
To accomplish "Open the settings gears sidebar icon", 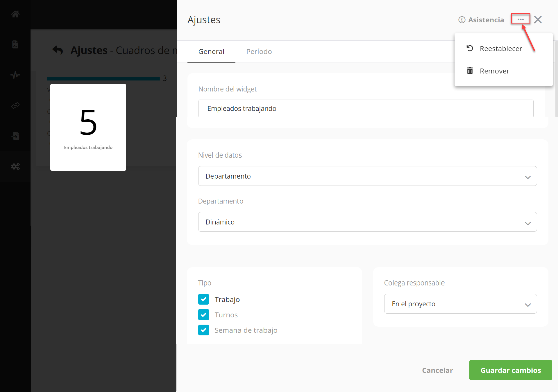I will (x=15, y=166).
